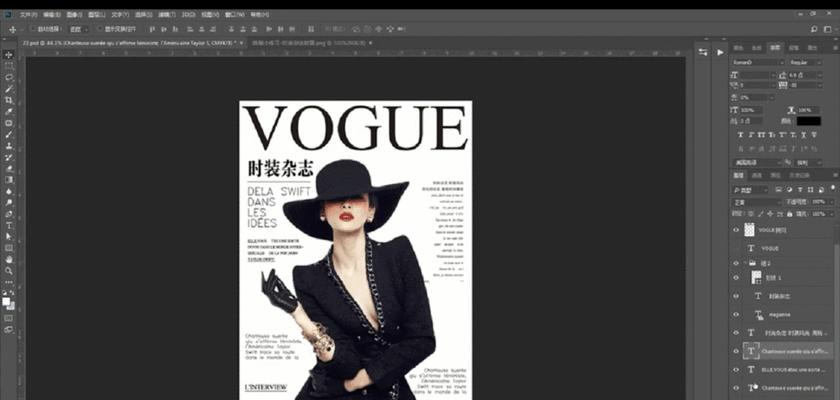Image resolution: width=840 pixels, height=400 pixels.
Task: Select the Brush tool
Action: 9,134
